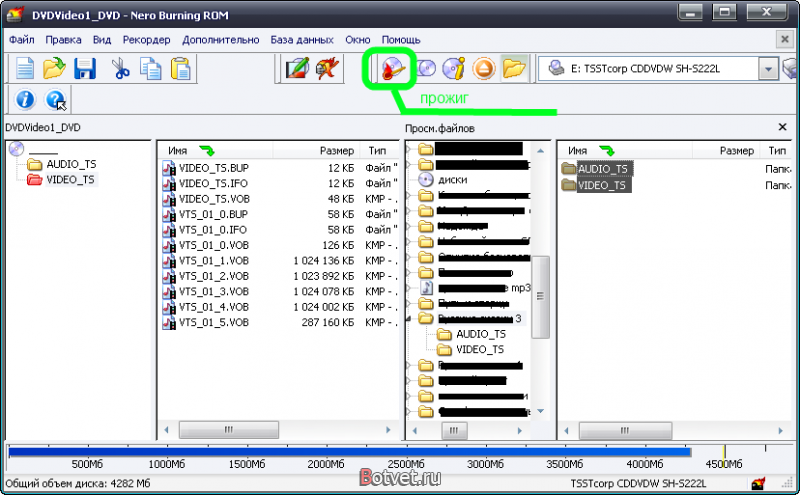Select file VIDEO_TS.VOB
The height and width of the screenshot is (495, 800).
(214, 199)
